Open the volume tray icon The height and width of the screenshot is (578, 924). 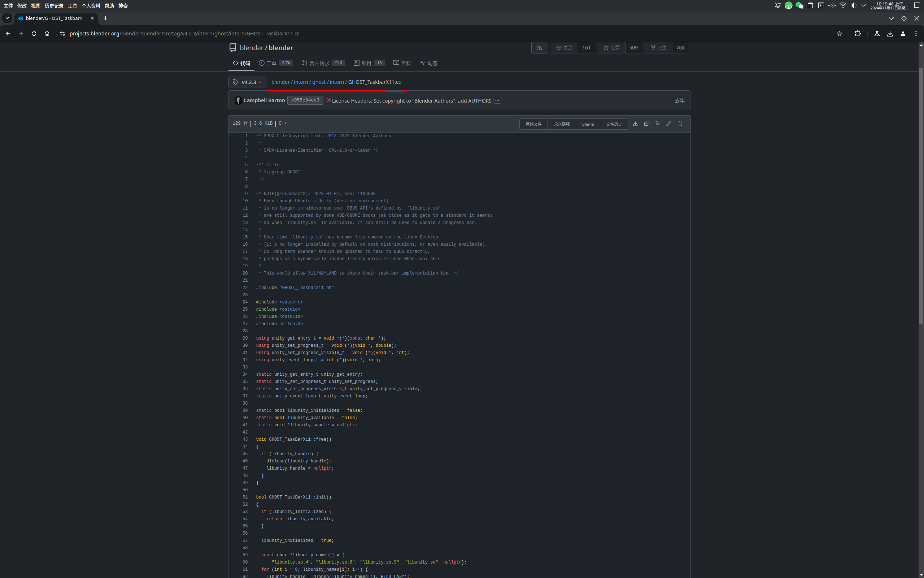pos(853,5)
